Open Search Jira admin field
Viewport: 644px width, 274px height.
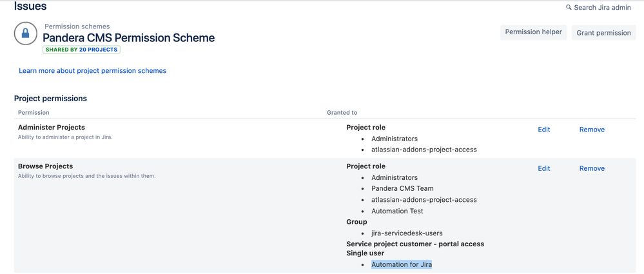pos(598,7)
